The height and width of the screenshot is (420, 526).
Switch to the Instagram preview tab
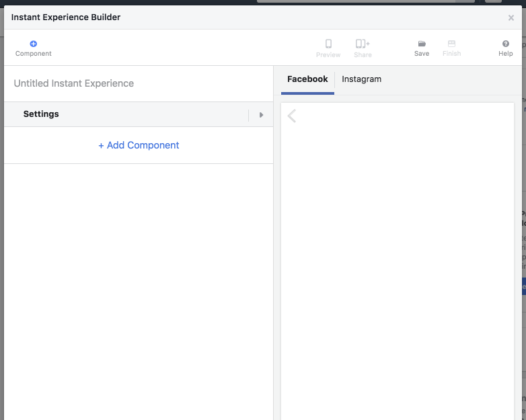(361, 79)
